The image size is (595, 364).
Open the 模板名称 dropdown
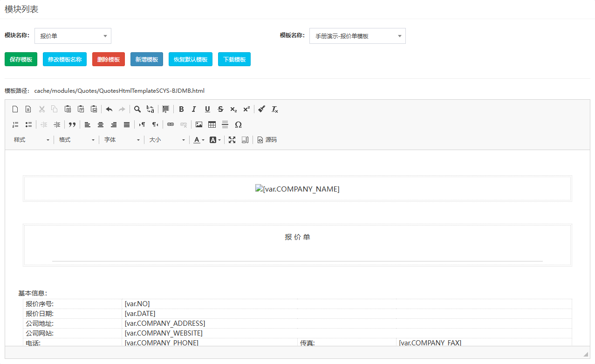[357, 36]
